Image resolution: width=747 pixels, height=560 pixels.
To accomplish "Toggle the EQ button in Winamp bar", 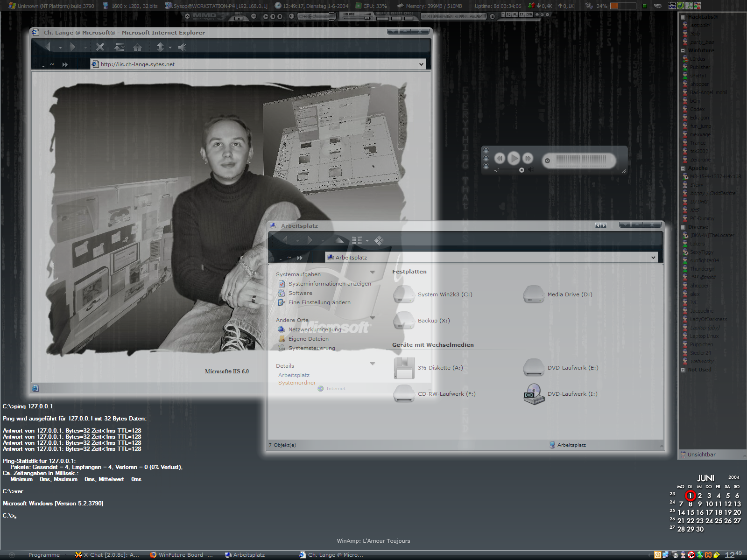I will coord(509,15).
